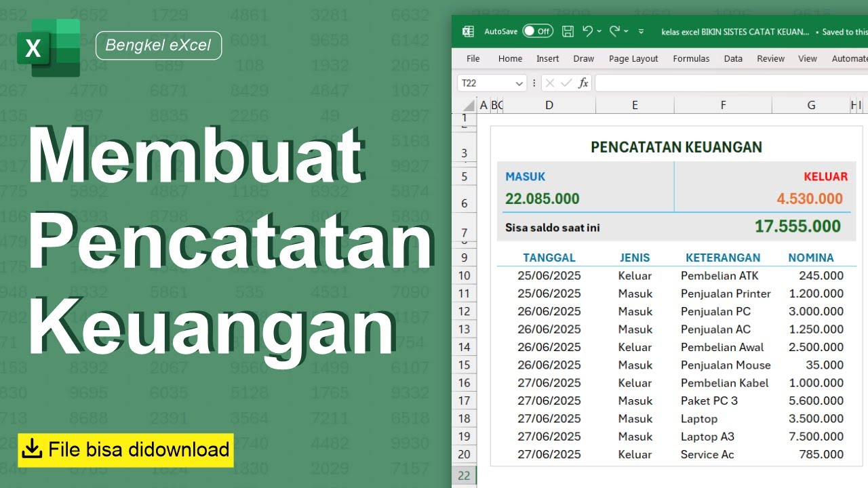Open Customize Quick Access Toolbar dropdown
Image resolution: width=868 pixels, height=488 pixels.
click(641, 31)
